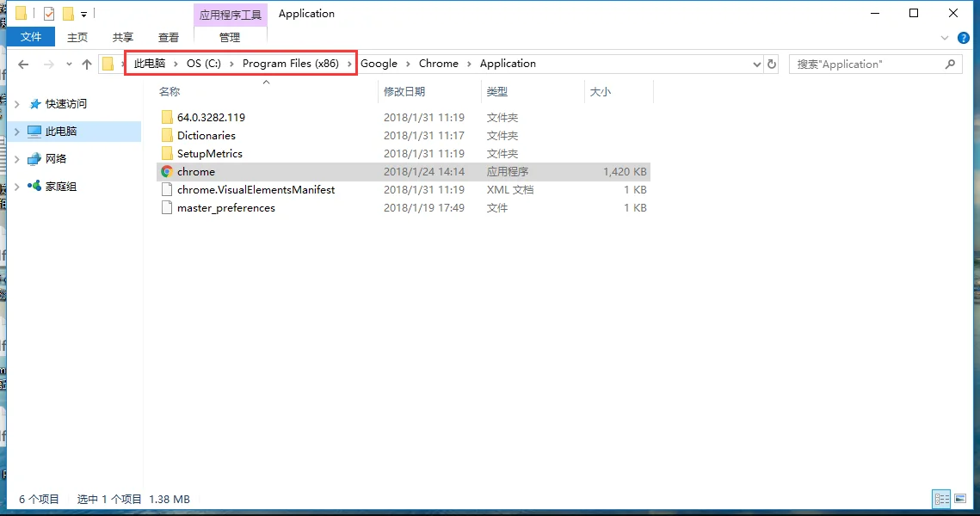980x516 pixels.
Task: Click the '应用程序' type cell
Action: [x=508, y=171]
